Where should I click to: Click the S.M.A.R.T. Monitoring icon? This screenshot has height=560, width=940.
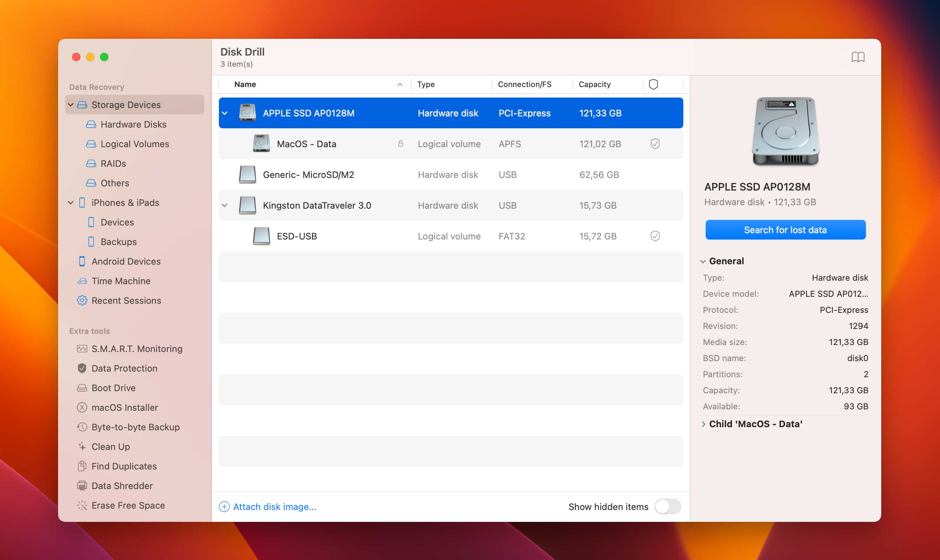click(82, 349)
